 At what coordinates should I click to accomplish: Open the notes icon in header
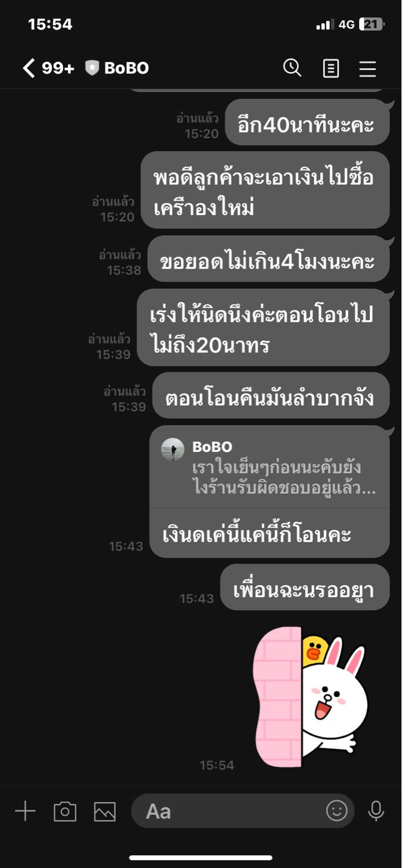point(331,69)
